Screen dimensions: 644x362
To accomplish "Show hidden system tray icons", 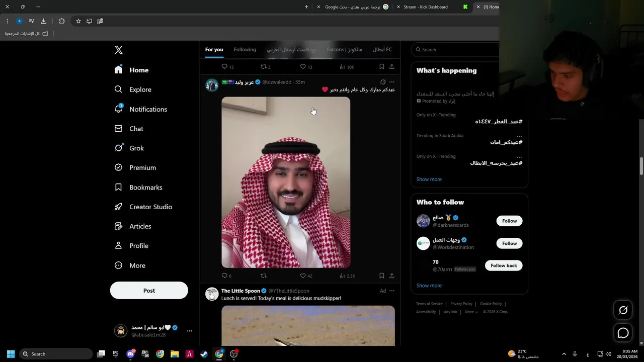I will pyautogui.click(x=564, y=354).
